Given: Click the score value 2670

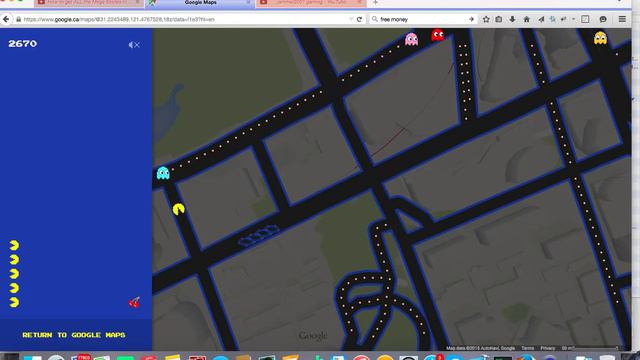Looking at the screenshot, I should [22, 44].
